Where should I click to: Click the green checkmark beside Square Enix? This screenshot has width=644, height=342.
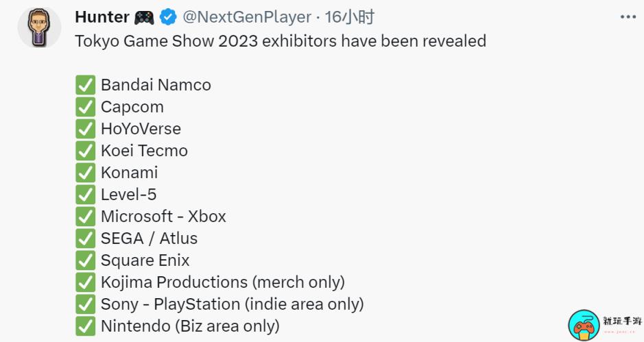click(86, 260)
